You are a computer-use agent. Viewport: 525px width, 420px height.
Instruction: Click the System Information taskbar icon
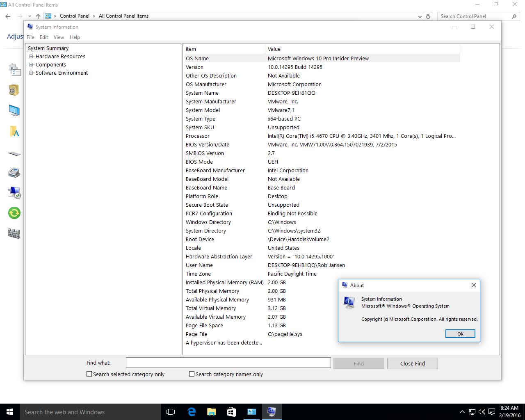click(x=272, y=412)
